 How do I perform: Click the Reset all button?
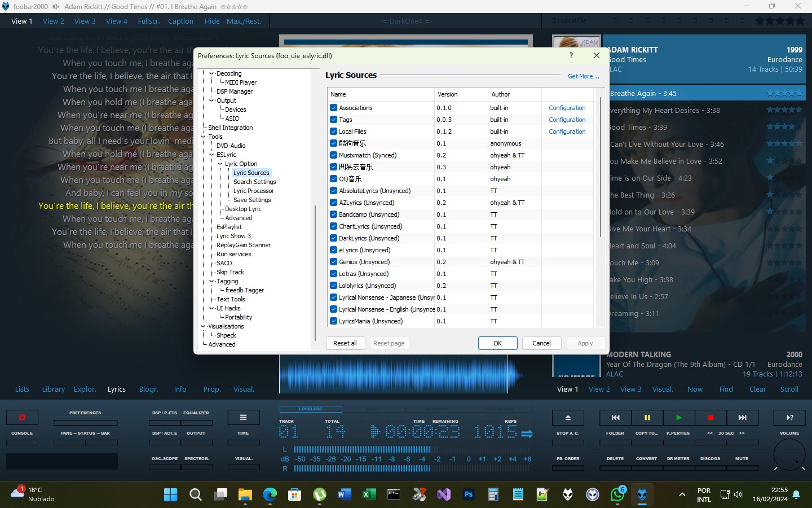pyautogui.click(x=345, y=343)
